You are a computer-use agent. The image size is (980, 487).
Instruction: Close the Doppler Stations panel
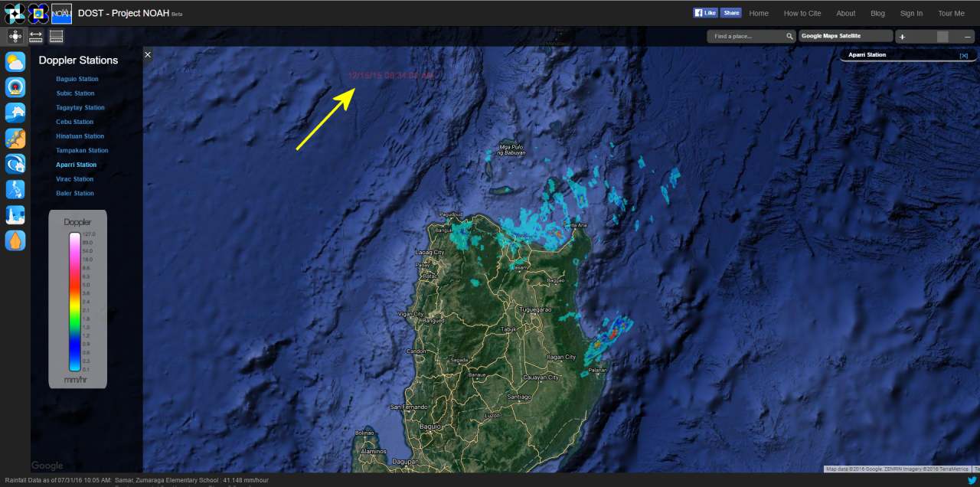point(148,54)
